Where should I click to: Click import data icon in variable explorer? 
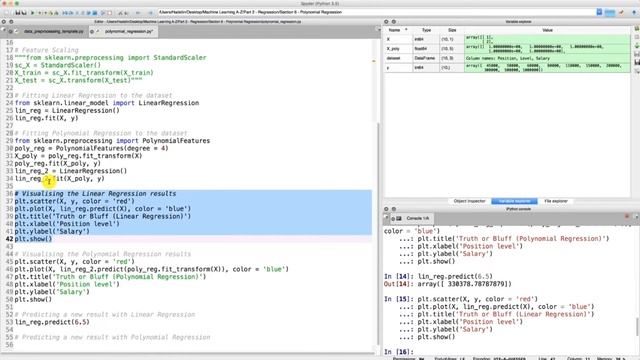[637, 46]
